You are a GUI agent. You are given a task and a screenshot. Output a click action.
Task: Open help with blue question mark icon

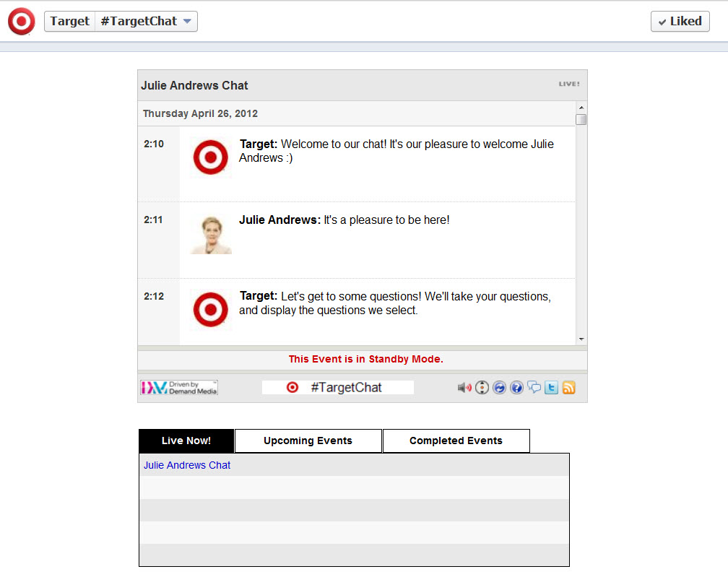coord(516,388)
